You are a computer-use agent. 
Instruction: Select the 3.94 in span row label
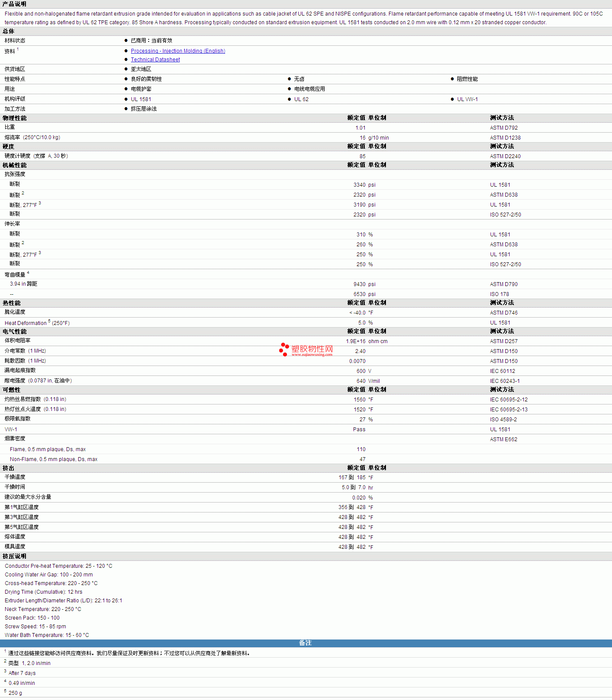tap(23, 284)
